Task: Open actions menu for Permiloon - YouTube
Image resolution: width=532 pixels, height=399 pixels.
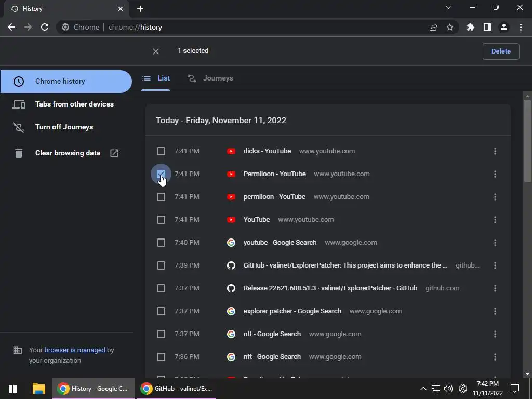Action: tap(495, 174)
